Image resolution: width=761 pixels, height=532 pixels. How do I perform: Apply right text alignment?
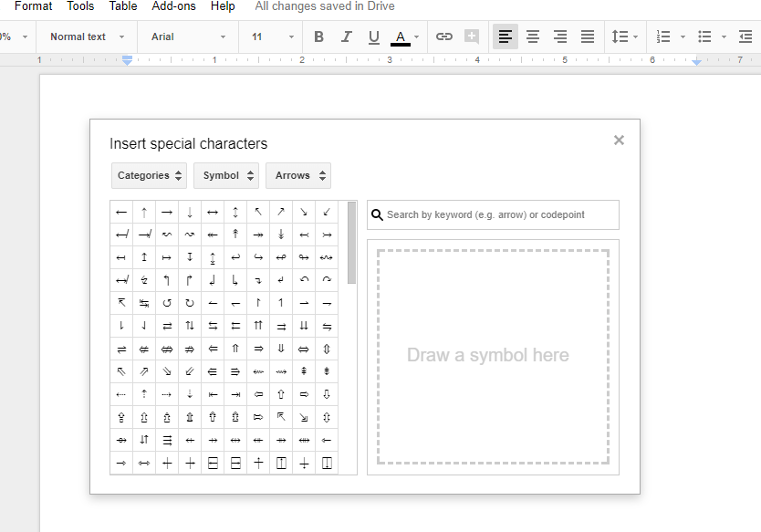(x=560, y=37)
